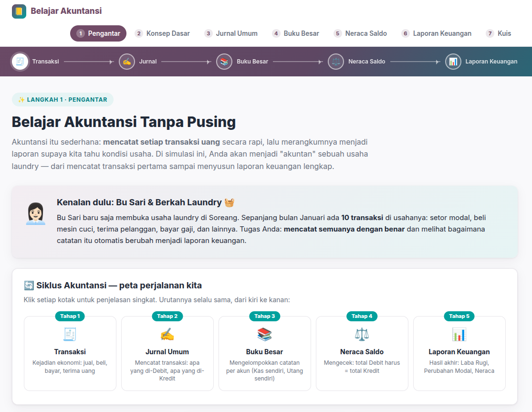
Task: Click the text 'Hasil akhir: Laba Rugi, Perubahan Modal, Neraca'
Action: click(459, 367)
